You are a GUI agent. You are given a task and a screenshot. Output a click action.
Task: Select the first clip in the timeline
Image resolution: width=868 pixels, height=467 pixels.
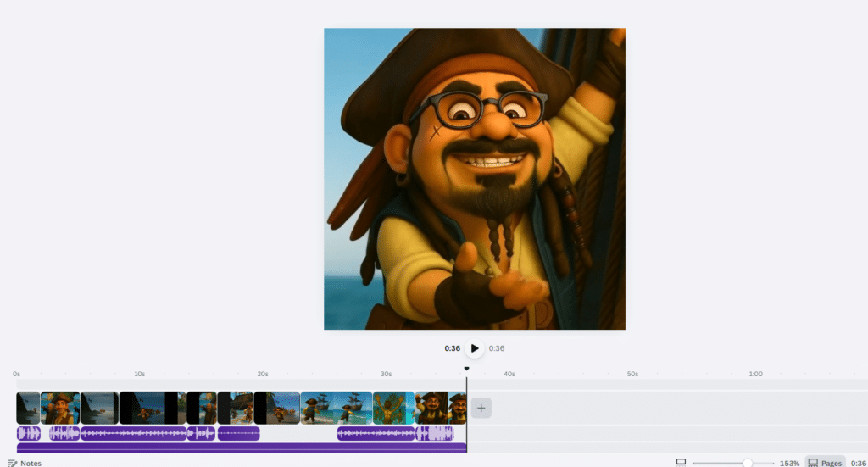tap(28, 408)
